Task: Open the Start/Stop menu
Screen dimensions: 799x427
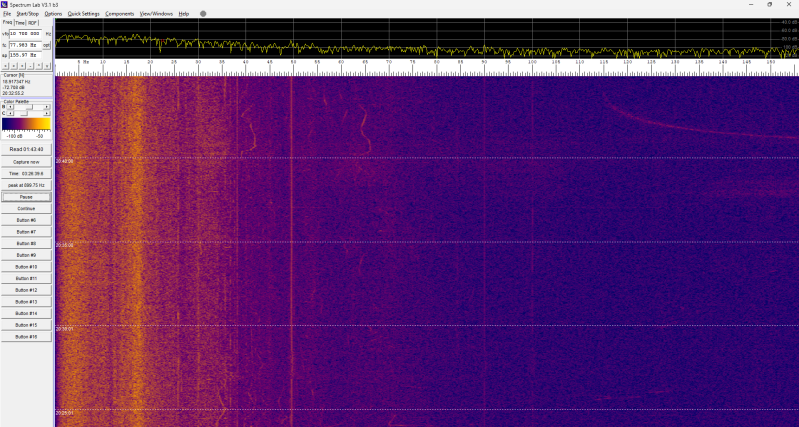Action: pos(28,14)
